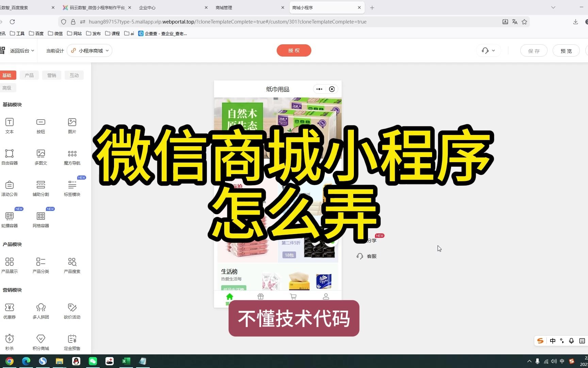The image size is (588, 368).
Task: Open the 客服 customer service side tool
Action: point(366,256)
